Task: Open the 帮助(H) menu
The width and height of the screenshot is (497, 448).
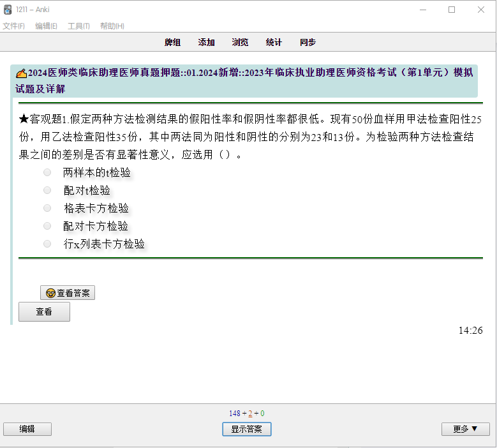Action: pos(112,26)
